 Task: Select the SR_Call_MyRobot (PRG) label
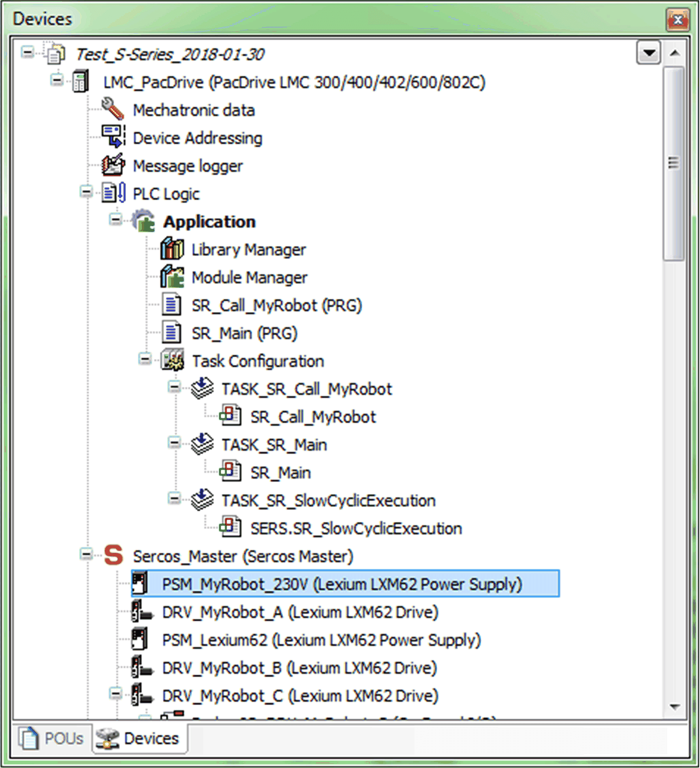(x=277, y=305)
